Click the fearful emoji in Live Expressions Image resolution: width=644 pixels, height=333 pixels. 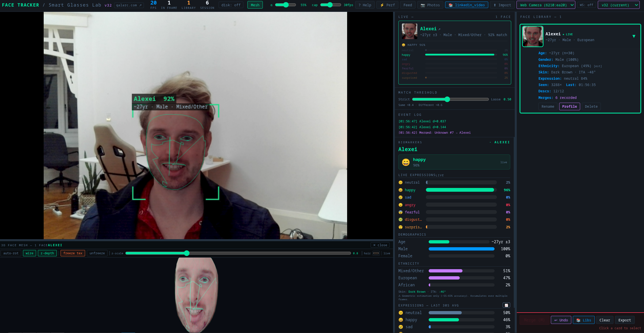400,212
